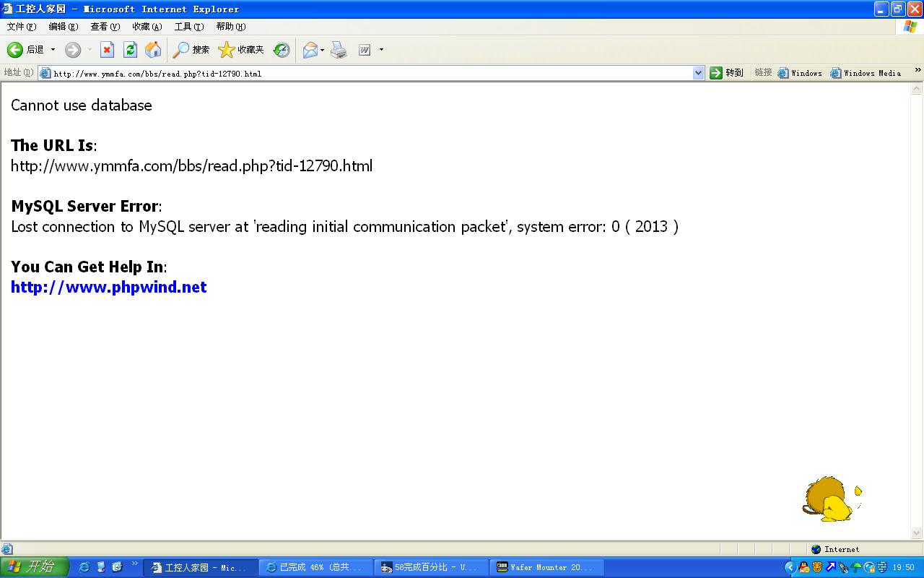Click the Edit with Word icon
Viewport: 924px width, 578px height.
(x=365, y=50)
